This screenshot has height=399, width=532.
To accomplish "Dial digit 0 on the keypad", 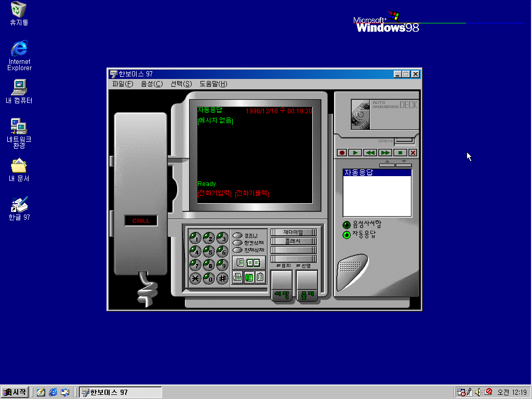I will [209, 278].
